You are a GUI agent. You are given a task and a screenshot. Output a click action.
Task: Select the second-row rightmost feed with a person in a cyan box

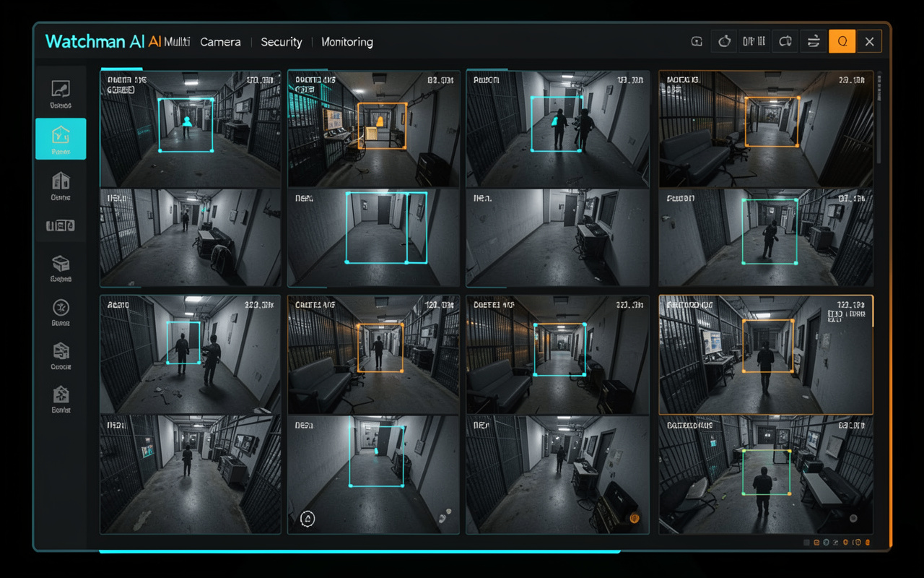click(766, 238)
